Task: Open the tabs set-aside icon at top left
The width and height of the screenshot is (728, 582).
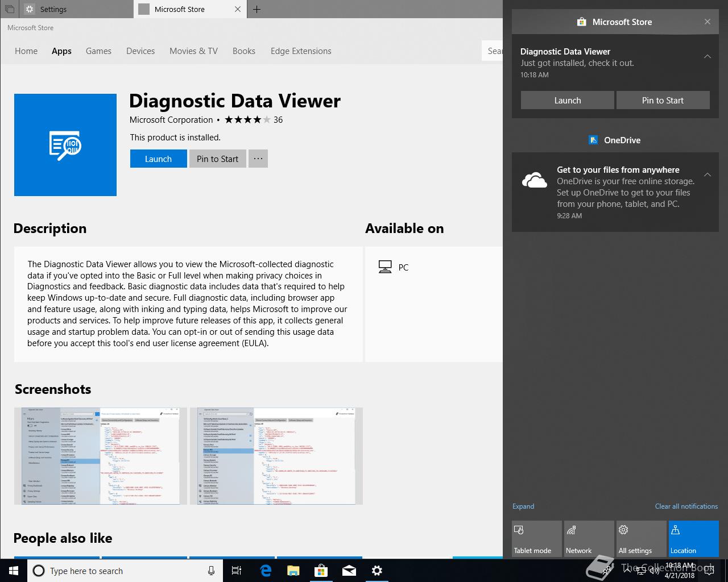Action: (x=10, y=9)
